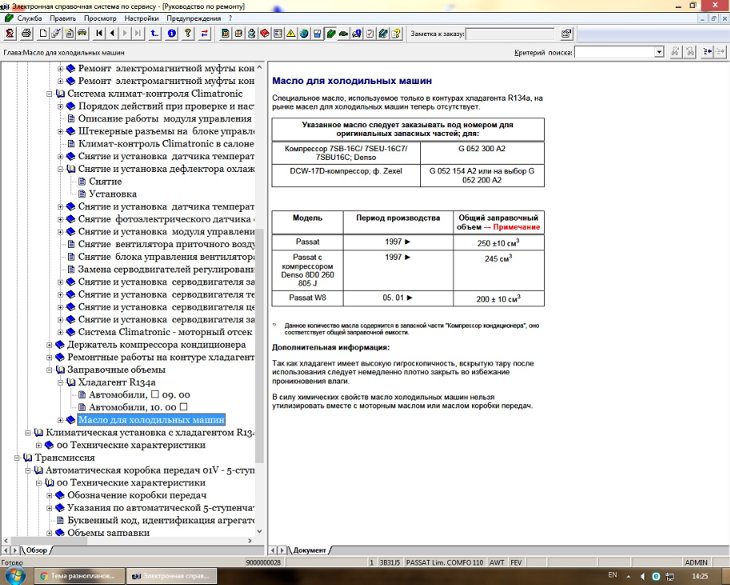Open the Настройки menu

click(142, 19)
